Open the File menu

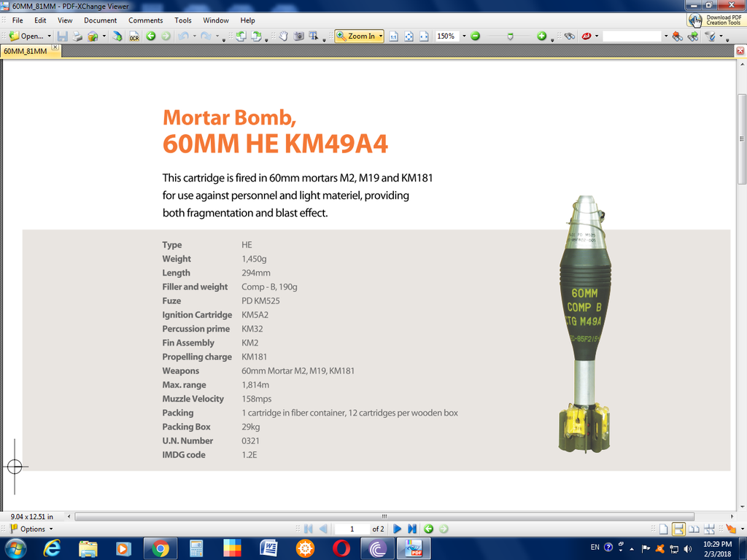[x=18, y=20]
